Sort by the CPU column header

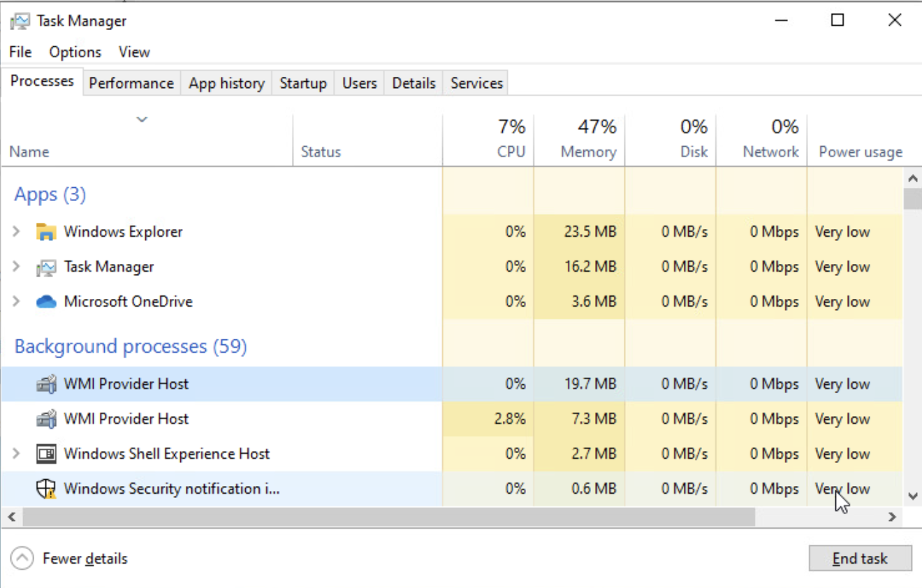pyautogui.click(x=488, y=140)
